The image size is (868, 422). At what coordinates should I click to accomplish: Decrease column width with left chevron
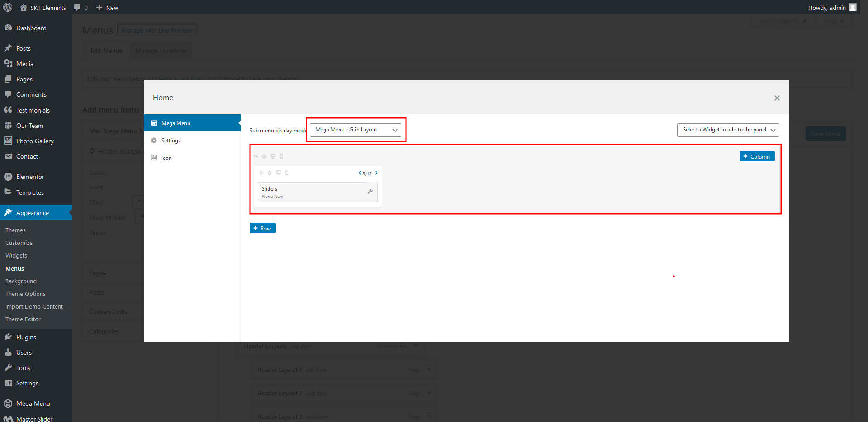click(360, 173)
